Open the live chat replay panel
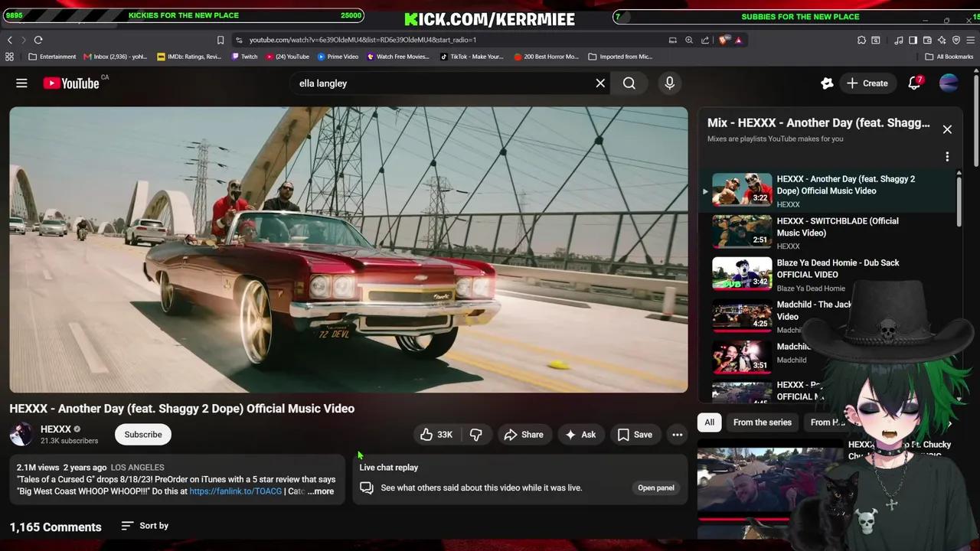Screen dimensions: 980x551 coord(656,487)
